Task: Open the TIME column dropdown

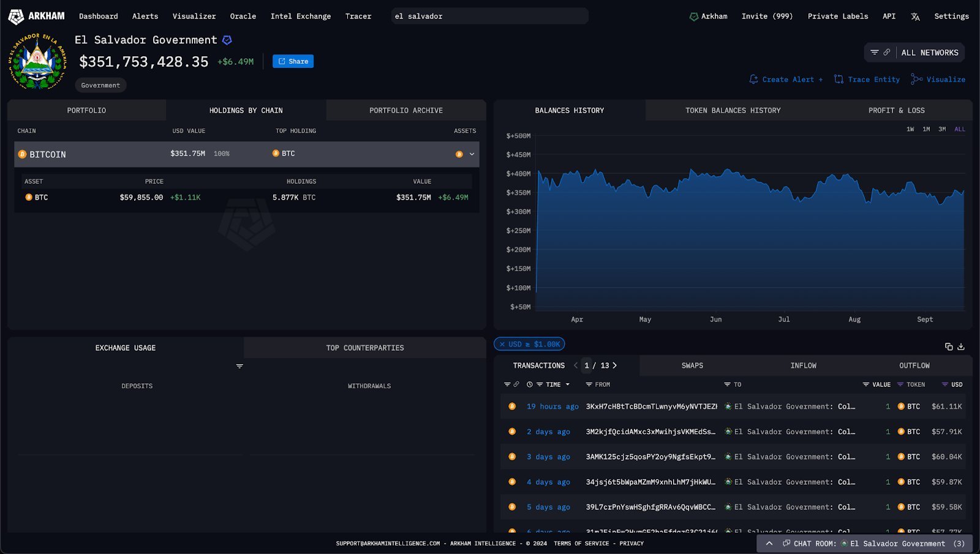Action: point(568,384)
